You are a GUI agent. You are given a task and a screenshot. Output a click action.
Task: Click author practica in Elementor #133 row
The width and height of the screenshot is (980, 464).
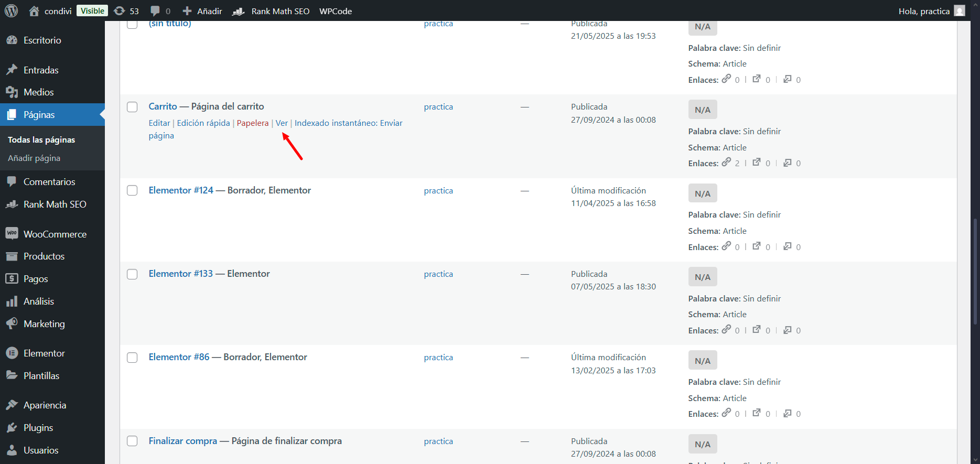pyautogui.click(x=438, y=274)
